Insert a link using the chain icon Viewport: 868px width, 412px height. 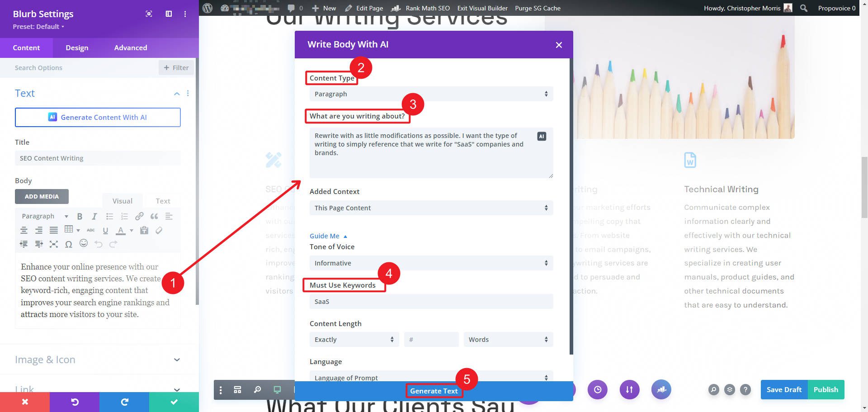139,216
